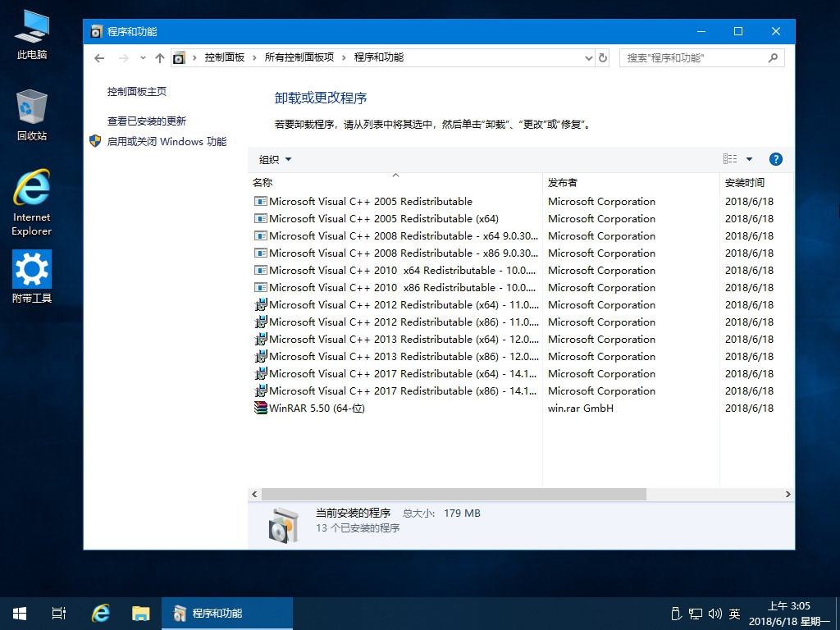Refresh the programs list
Viewport: 840px width, 630px height.
coord(603,58)
